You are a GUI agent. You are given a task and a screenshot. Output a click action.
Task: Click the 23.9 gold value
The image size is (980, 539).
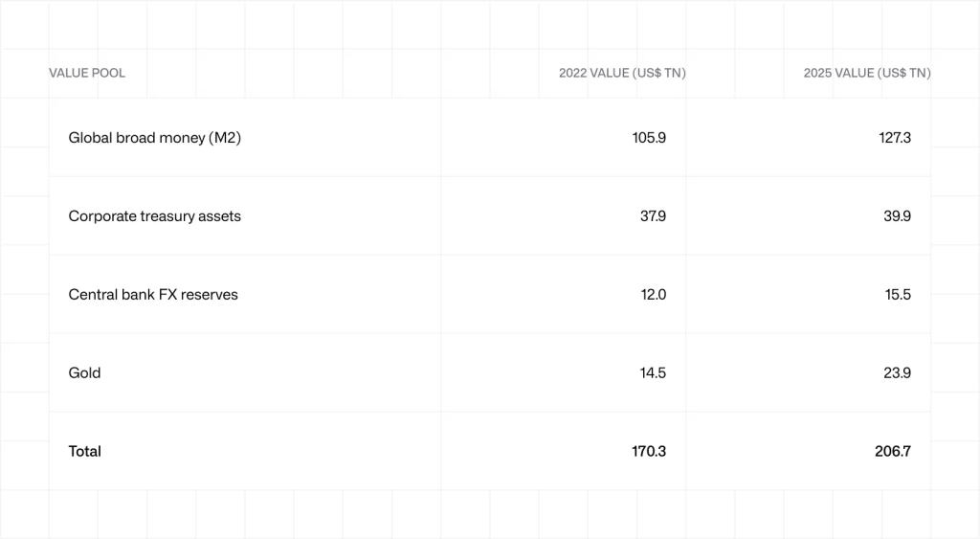[x=897, y=373]
